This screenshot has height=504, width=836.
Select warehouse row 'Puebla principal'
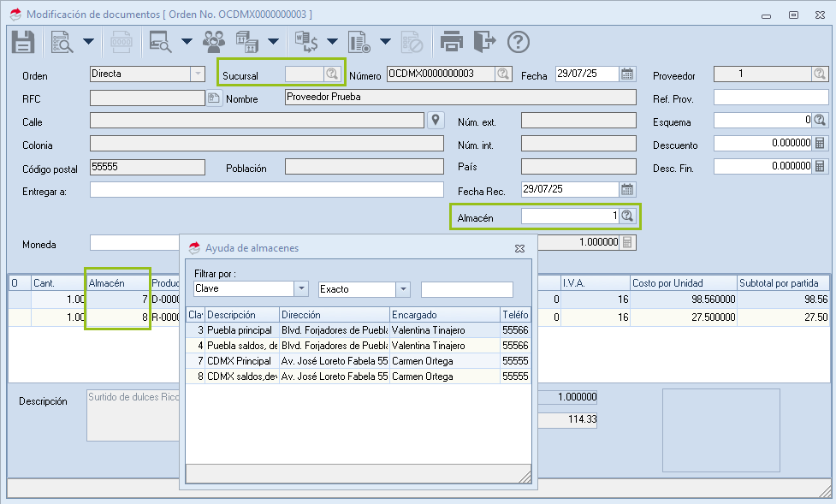click(240, 329)
